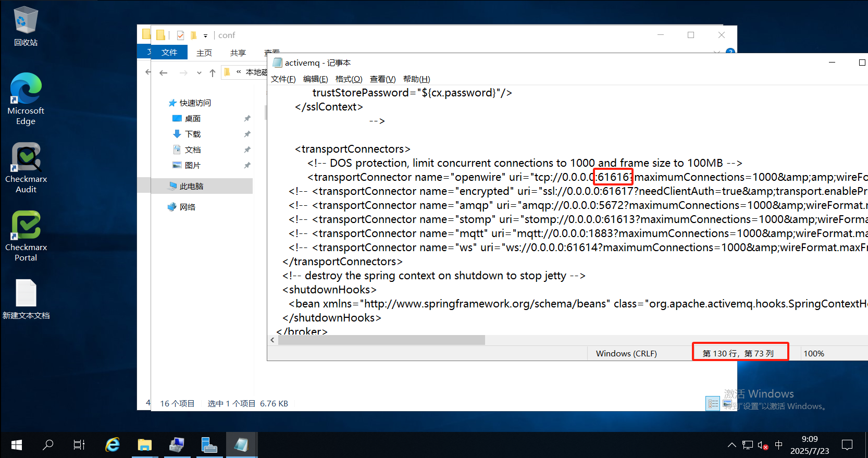The height and width of the screenshot is (458, 868).
Task: Click the details view icon in Explorer status bar
Action: click(713, 403)
